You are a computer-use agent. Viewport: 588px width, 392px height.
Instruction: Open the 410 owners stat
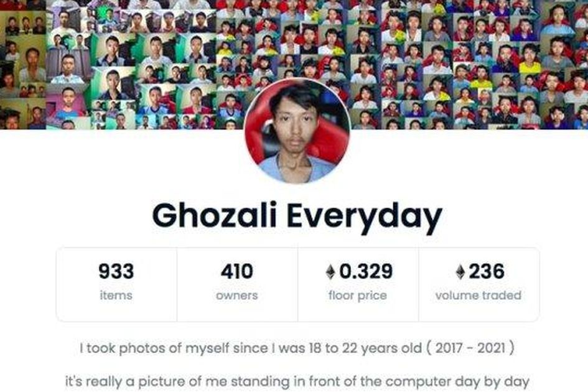click(x=237, y=284)
